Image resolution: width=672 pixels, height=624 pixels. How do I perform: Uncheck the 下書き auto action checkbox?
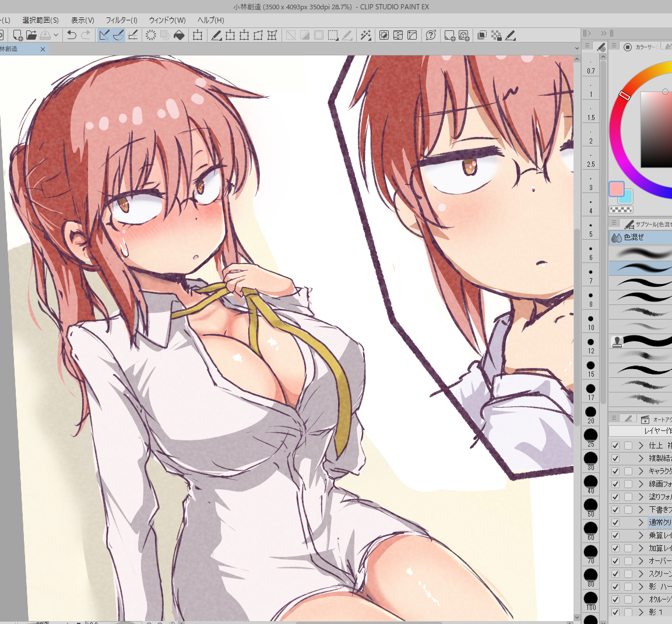pyautogui.click(x=615, y=510)
